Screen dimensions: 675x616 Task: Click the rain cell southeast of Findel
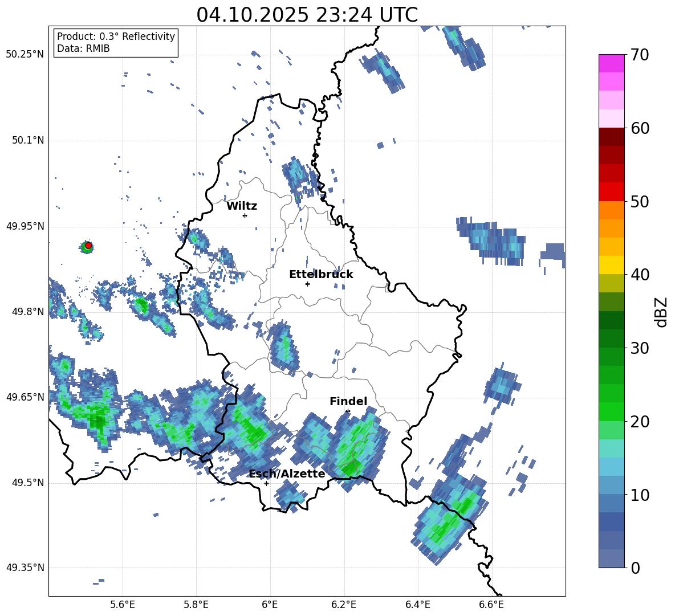click(357, 450)
